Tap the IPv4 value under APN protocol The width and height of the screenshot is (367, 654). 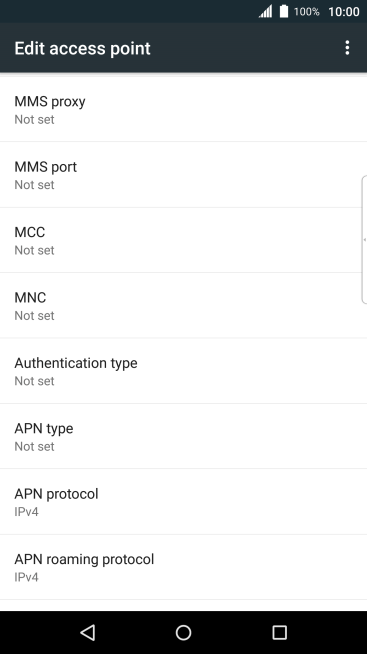(x=26, y=512)
